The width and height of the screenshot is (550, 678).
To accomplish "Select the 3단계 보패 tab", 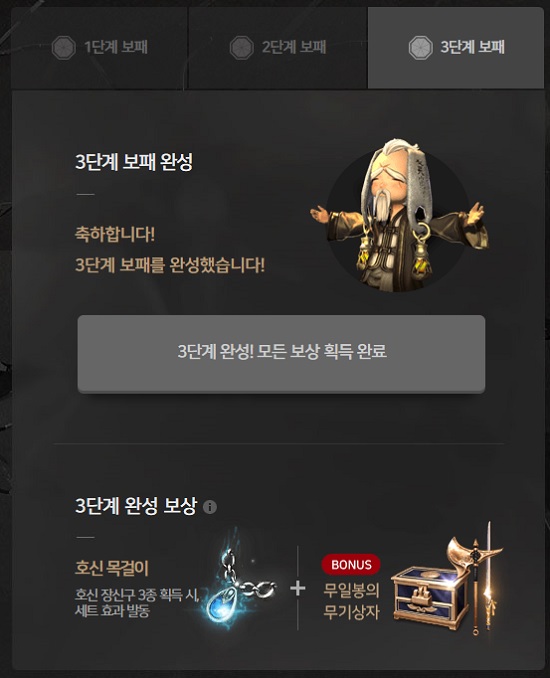I will (x=456, y=48).
